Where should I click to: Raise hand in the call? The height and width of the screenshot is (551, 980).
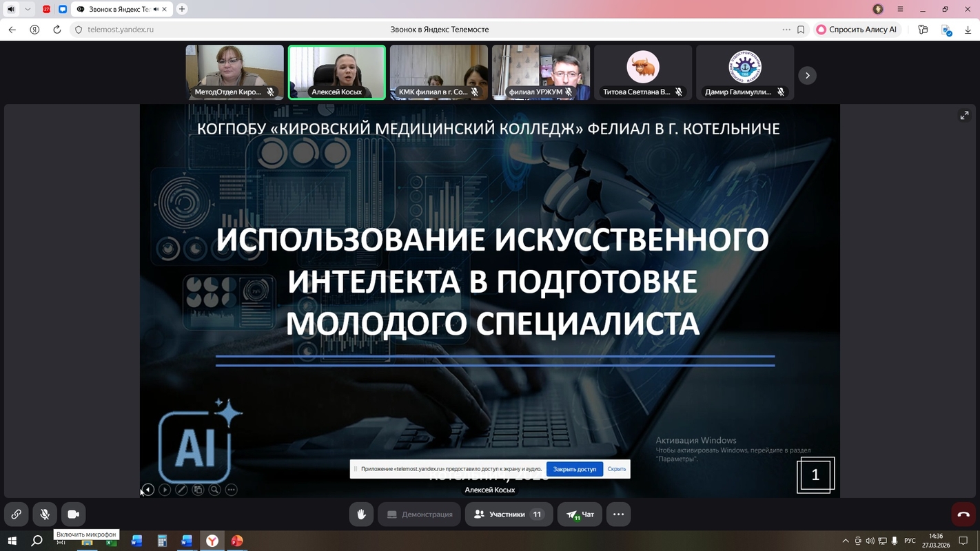361,514
